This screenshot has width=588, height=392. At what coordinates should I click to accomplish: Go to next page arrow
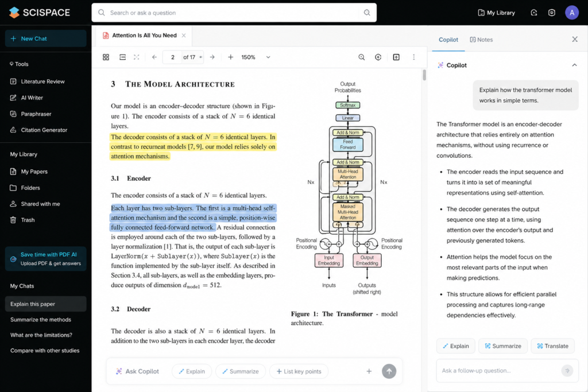(212, 57)
